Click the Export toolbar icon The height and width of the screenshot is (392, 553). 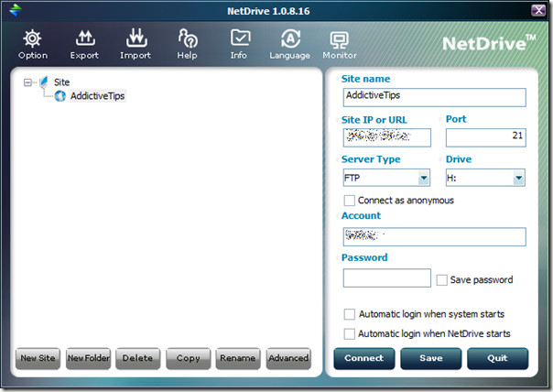85,38
